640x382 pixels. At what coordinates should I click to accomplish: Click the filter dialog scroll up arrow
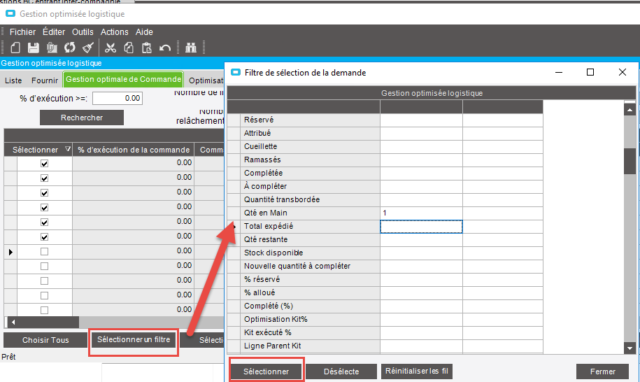630,110
